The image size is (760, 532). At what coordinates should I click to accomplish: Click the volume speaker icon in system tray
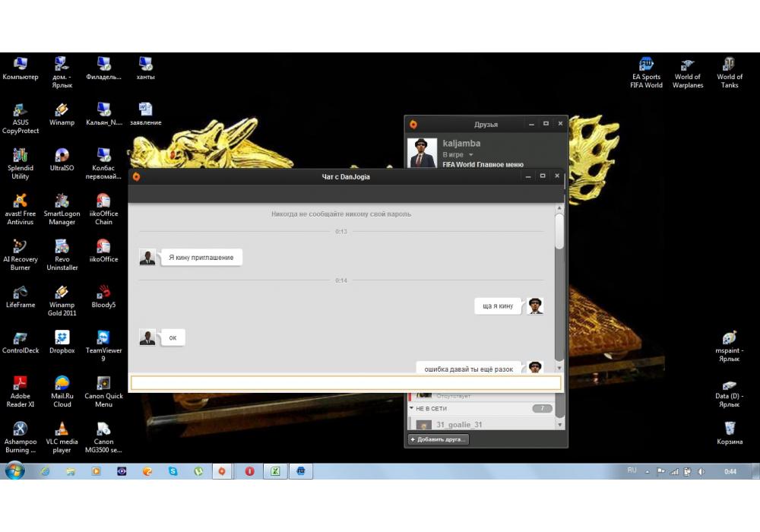[701, 472]
